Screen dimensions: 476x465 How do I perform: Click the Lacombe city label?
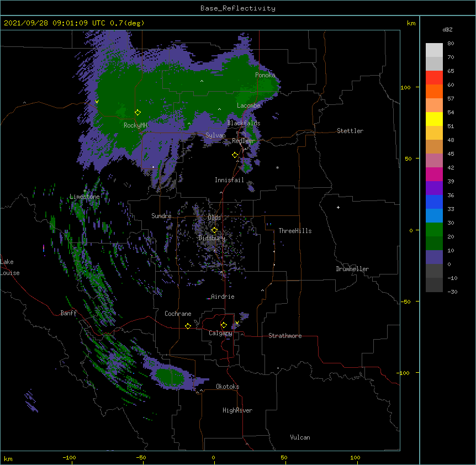248,105
